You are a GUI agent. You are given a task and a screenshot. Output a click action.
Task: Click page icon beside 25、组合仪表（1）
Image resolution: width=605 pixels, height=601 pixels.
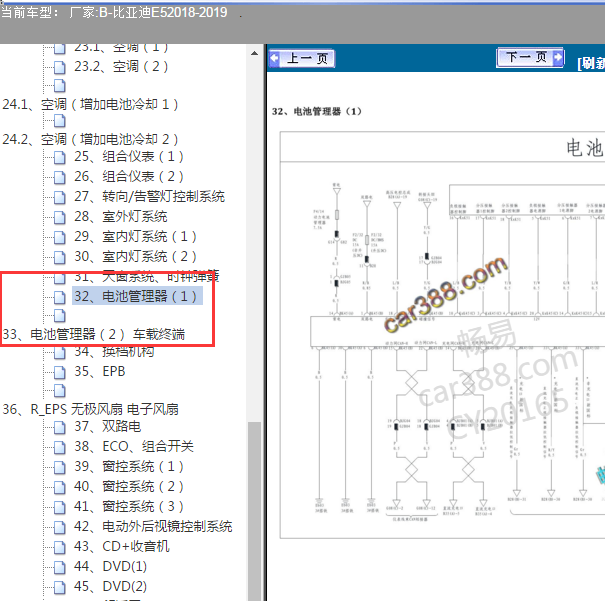point(59,157)
